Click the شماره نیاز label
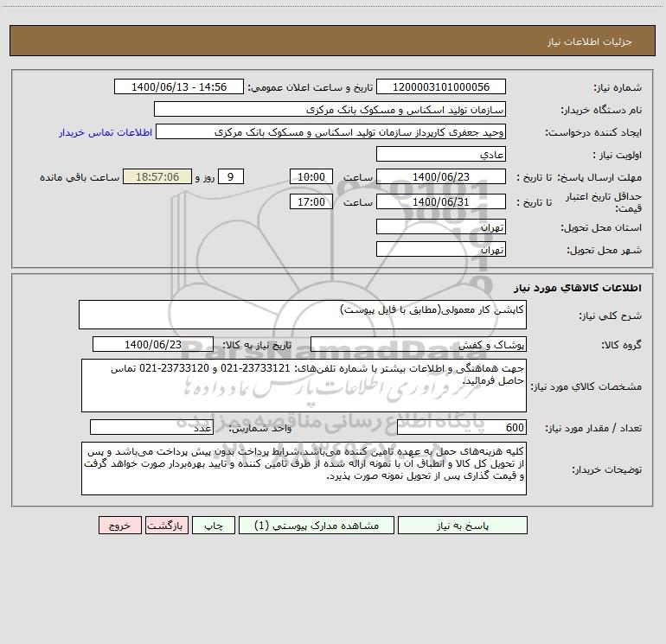 click(618, 88)
